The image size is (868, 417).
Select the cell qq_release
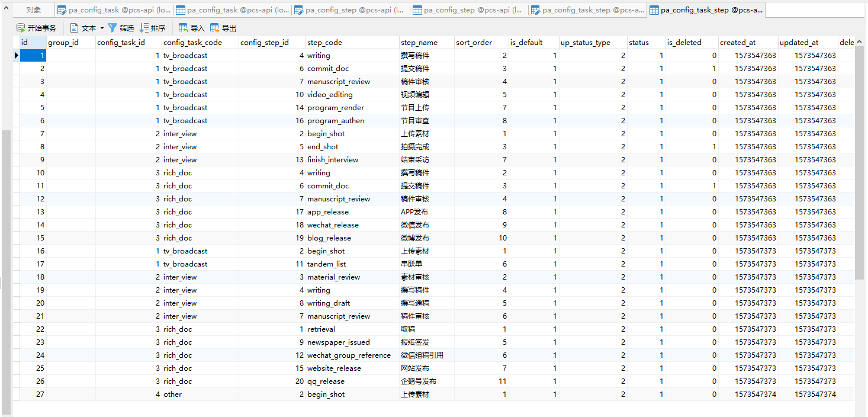point(352,381)
